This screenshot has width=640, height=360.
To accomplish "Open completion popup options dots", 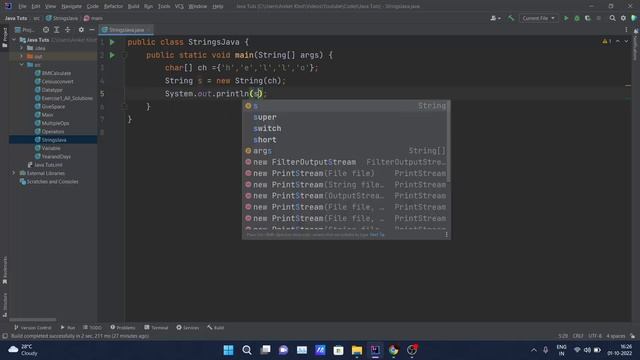I will 446,234.
